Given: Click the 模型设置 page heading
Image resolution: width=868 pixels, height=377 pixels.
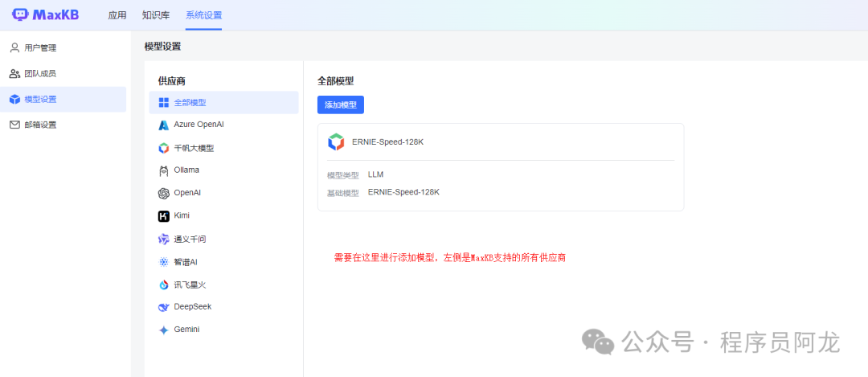Looking at the screenshot, I should click(x=162, y=47).
